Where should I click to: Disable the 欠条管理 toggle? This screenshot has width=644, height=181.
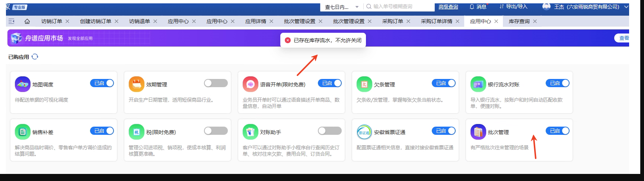[x=443, y=83]
